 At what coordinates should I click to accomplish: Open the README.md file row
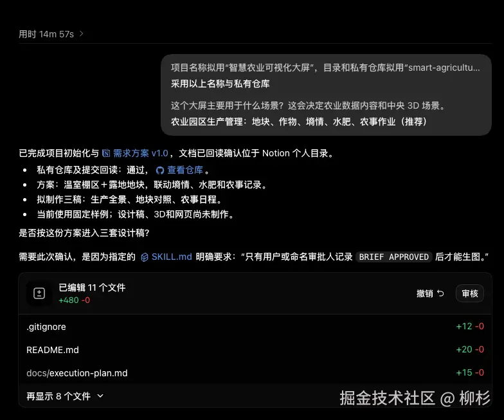tap(255, 350)
